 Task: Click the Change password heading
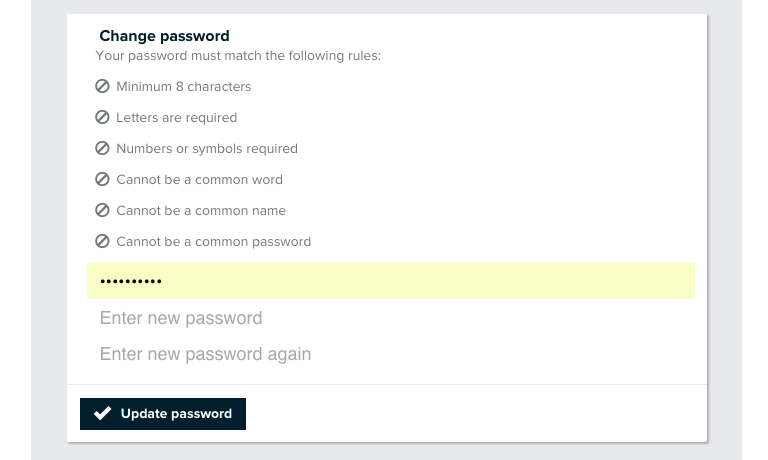(165, 36)
